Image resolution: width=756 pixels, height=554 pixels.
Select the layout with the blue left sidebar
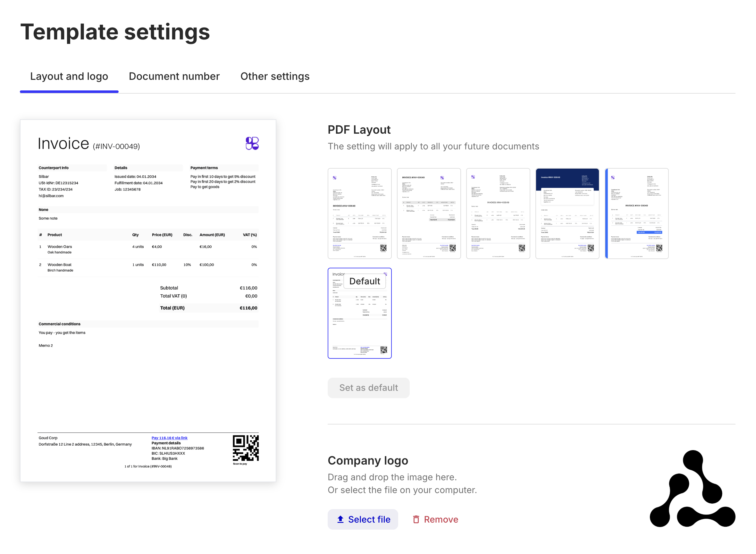[x=637, y=214]
